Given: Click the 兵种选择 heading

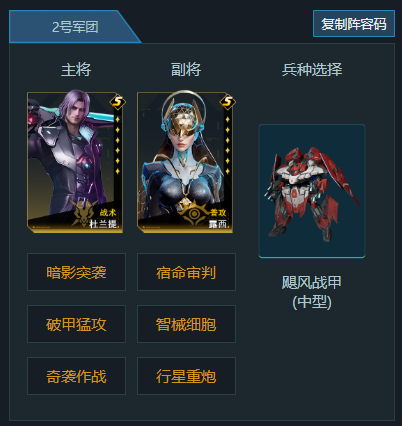Looking at the screenshot, I should pyautogui.click(x=312, y=70).
